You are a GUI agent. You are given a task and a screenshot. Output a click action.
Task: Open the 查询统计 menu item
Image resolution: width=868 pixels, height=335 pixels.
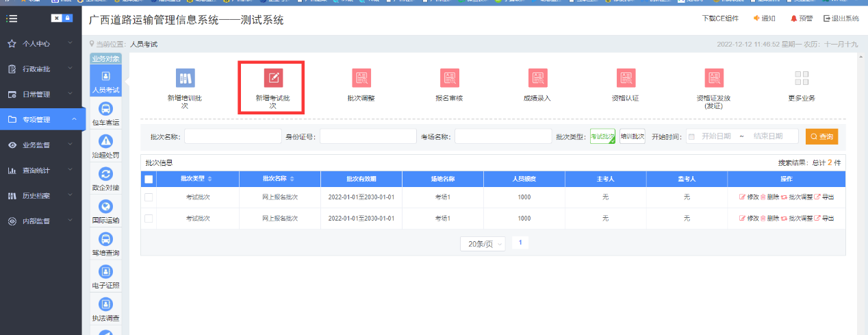pos(41,170)
